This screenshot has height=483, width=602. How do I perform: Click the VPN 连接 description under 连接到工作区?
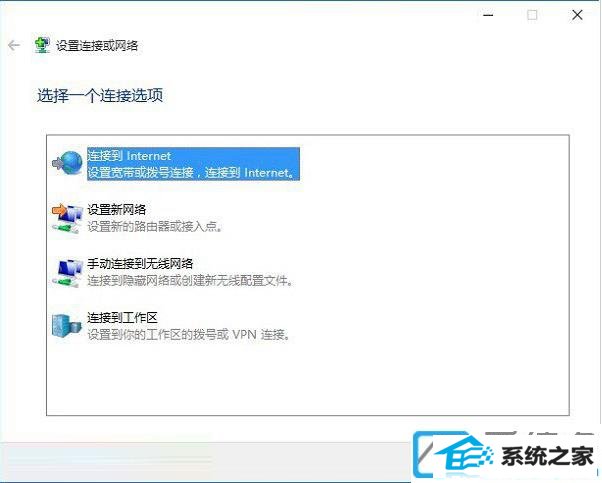[x=189, y=335]
